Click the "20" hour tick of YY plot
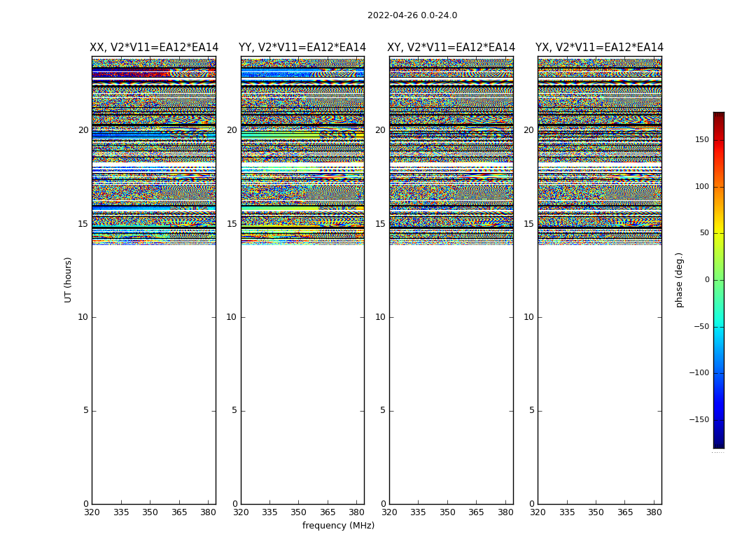 click(x=232, y=130)
